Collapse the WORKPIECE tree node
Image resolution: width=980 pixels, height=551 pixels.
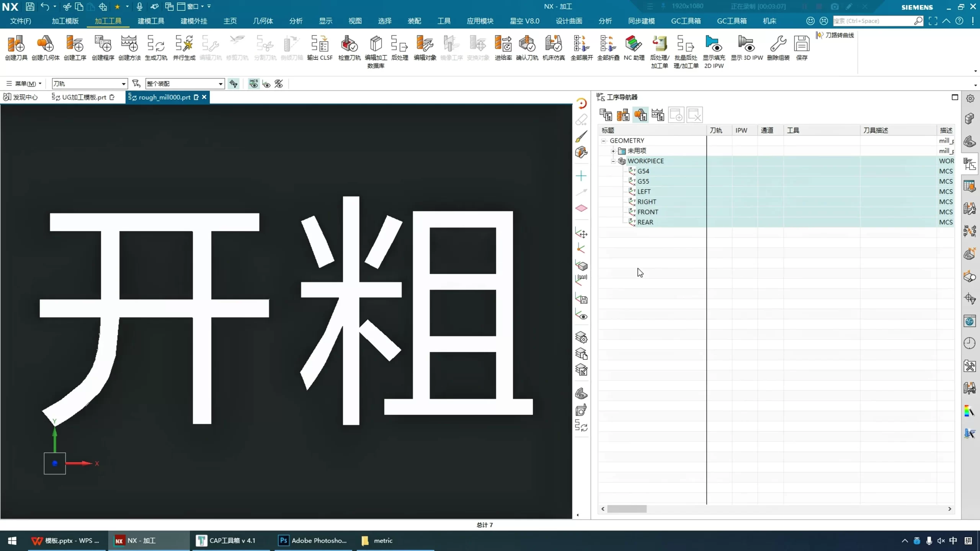tap(613, 161)
